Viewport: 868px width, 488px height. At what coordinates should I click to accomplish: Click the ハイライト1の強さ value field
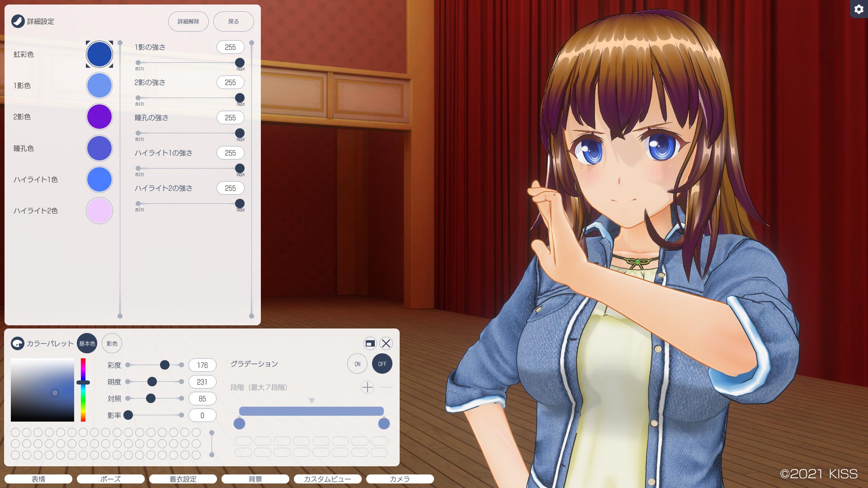[231, 153]
